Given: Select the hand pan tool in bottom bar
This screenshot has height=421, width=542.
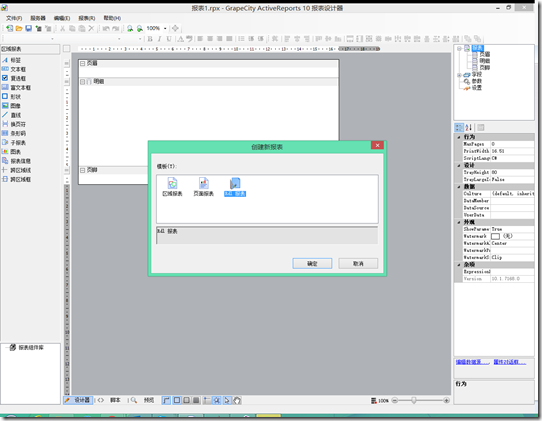Looking at the screenshot, I should coord(237,400).
